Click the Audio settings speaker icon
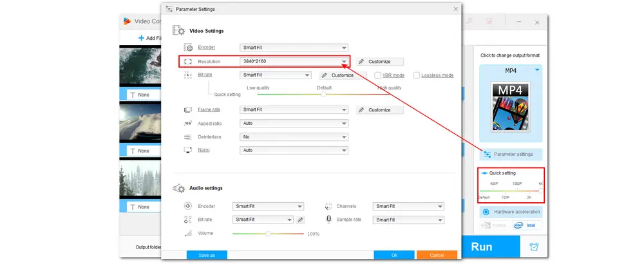The height and width of the screenshot is (264, 644). click(178, 188)
